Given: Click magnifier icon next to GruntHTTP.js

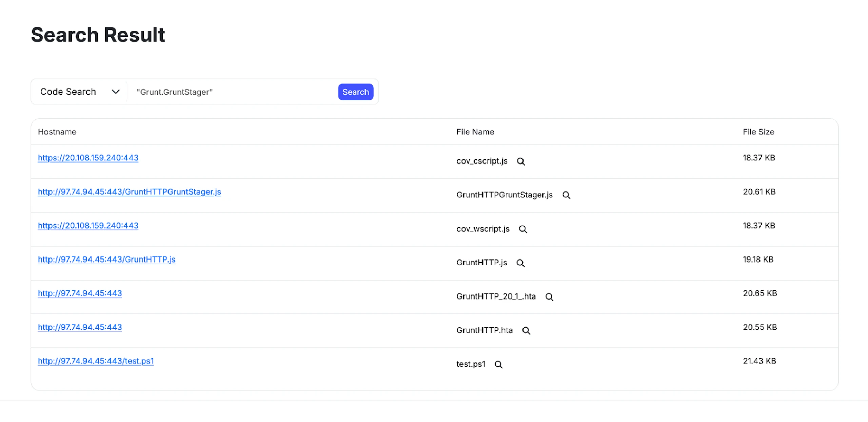Looking at the screenshot, I should tap(520, 263).
